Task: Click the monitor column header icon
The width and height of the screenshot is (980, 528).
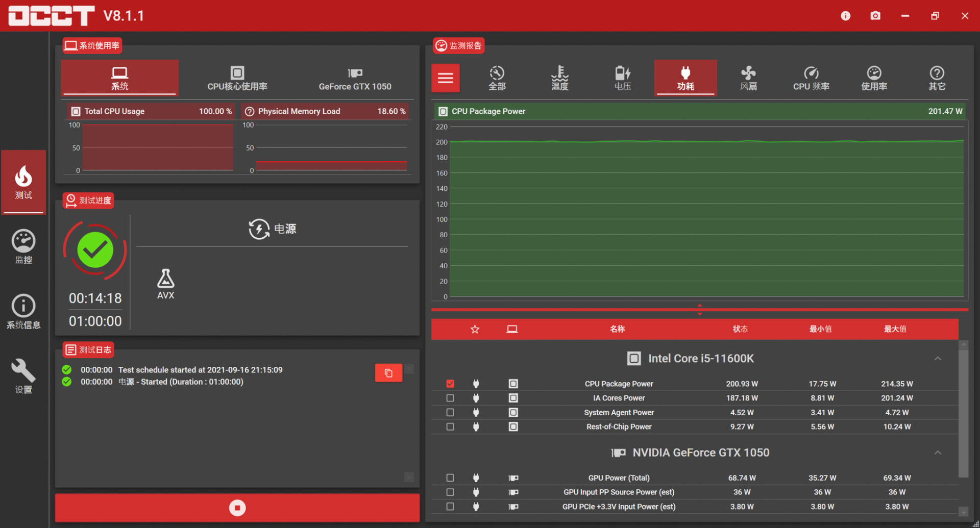Action: [512, 329]
